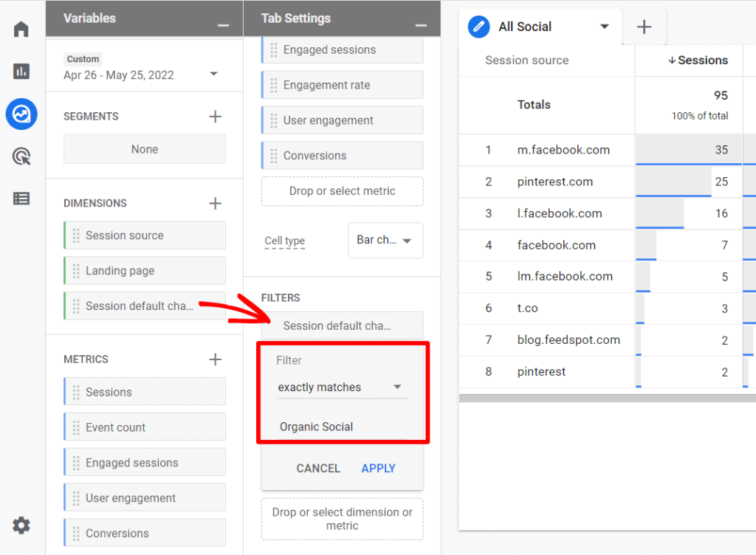The image size is (756, 555).
Task: Open Advertising via the magnifier icon
Action: [21, 156]
